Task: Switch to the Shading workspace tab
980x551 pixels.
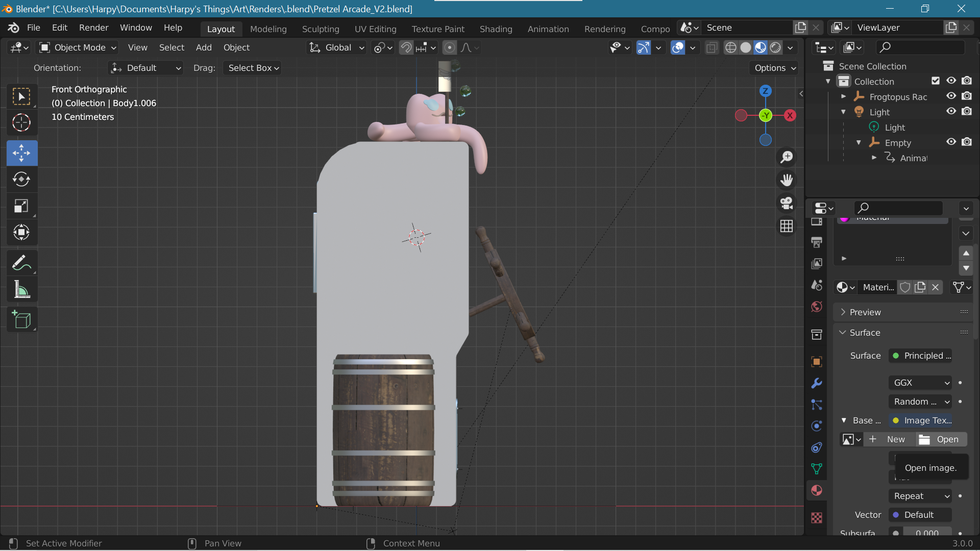Action: click(496, 29)
